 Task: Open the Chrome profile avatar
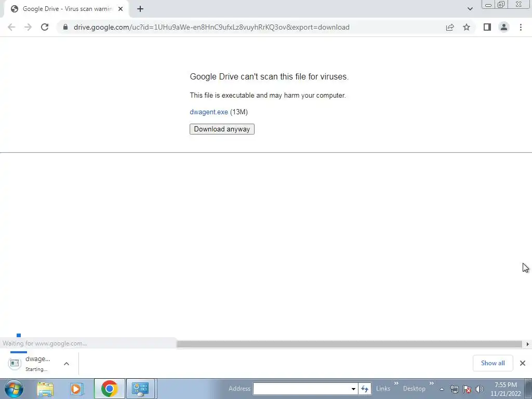tap(504, 27)
